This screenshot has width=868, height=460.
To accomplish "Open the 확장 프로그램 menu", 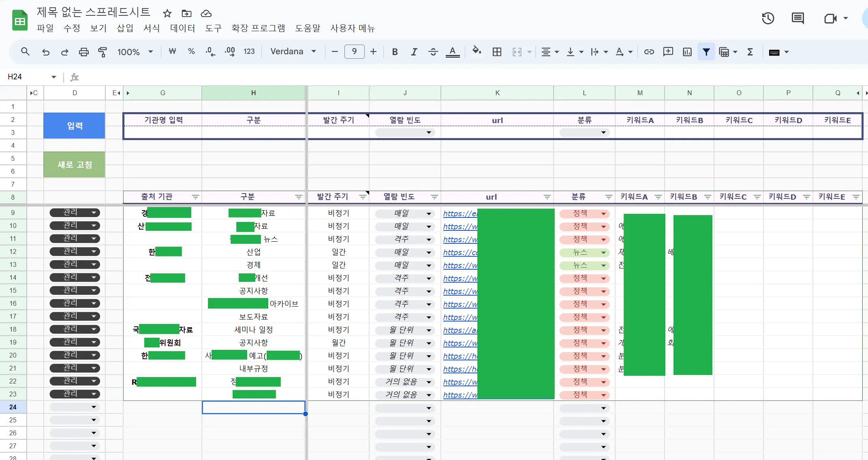I will [x=258, y=28].
